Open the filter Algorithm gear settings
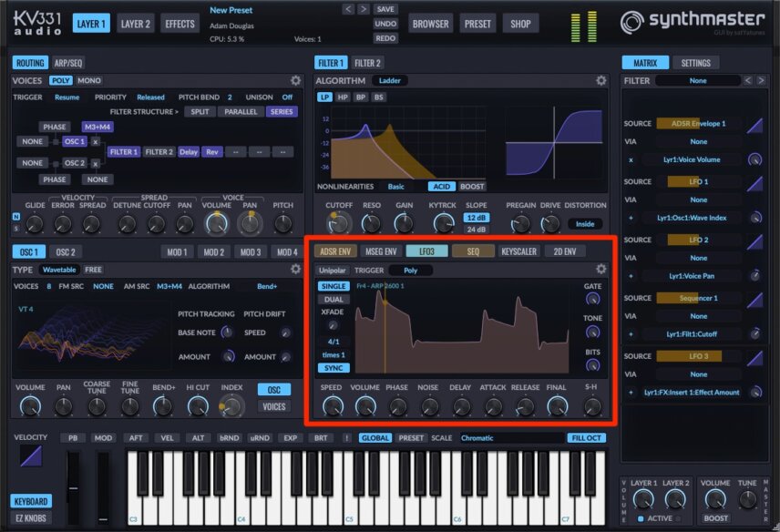The image size is (780, 532). pos(600,80)
